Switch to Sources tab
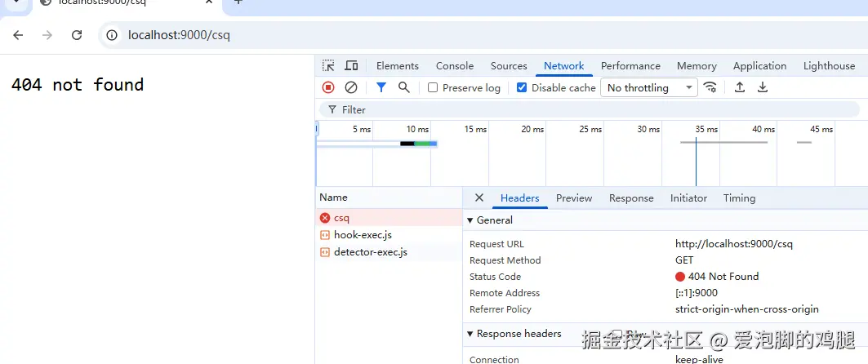The height and width of the screenshot is (364, 868). [x=509, y=66]
